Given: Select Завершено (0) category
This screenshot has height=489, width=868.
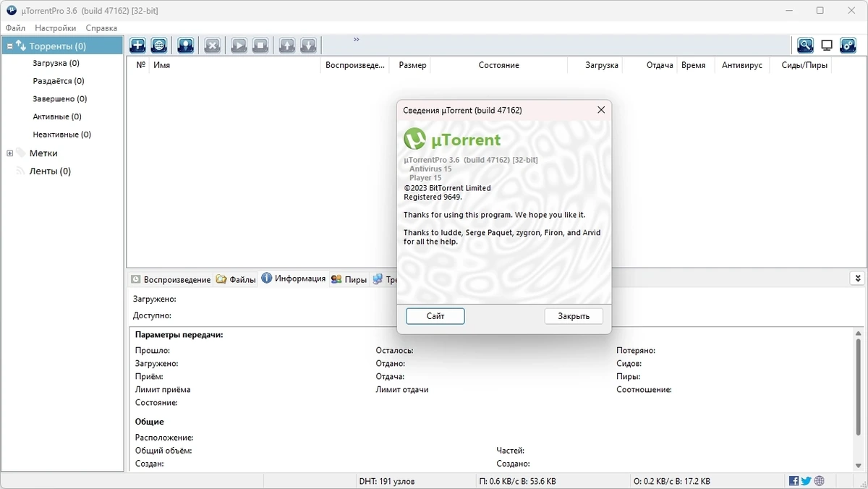Looking at the screenshot, I should coord(59,99).
